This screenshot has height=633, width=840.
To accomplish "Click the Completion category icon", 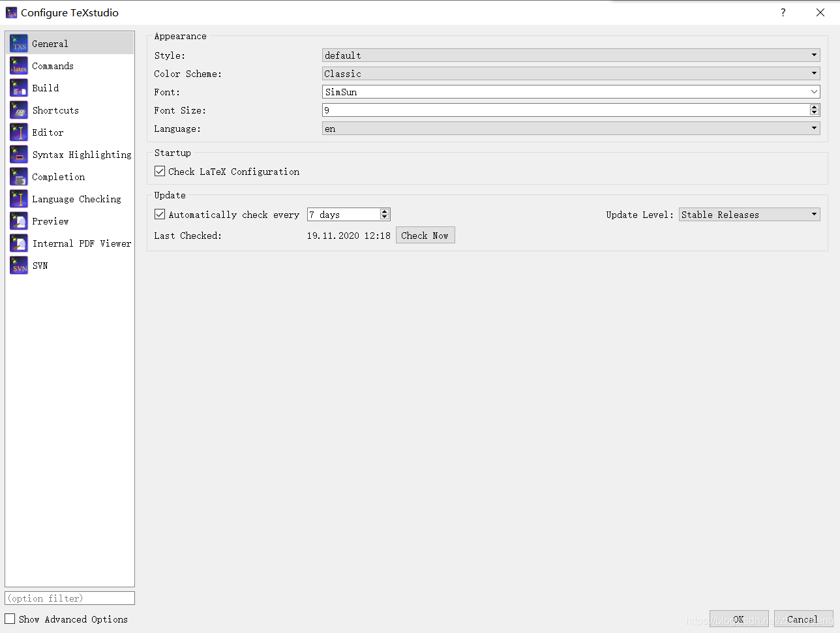I will click(19, 177).
